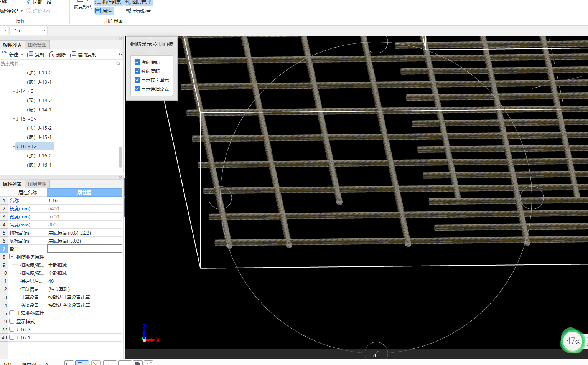Switch to the 构件列表 tab
This screenshot has height=365, width=588.
point(12,45)
